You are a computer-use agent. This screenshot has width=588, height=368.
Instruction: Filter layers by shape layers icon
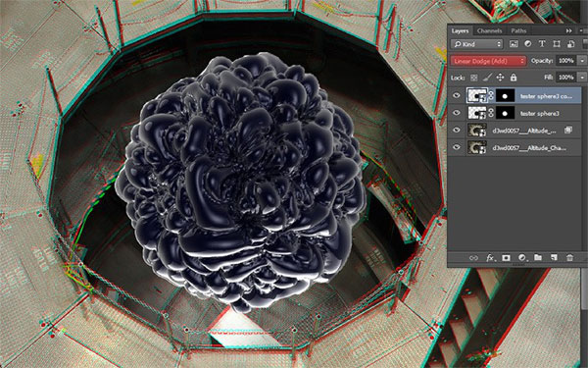[557, 44]
